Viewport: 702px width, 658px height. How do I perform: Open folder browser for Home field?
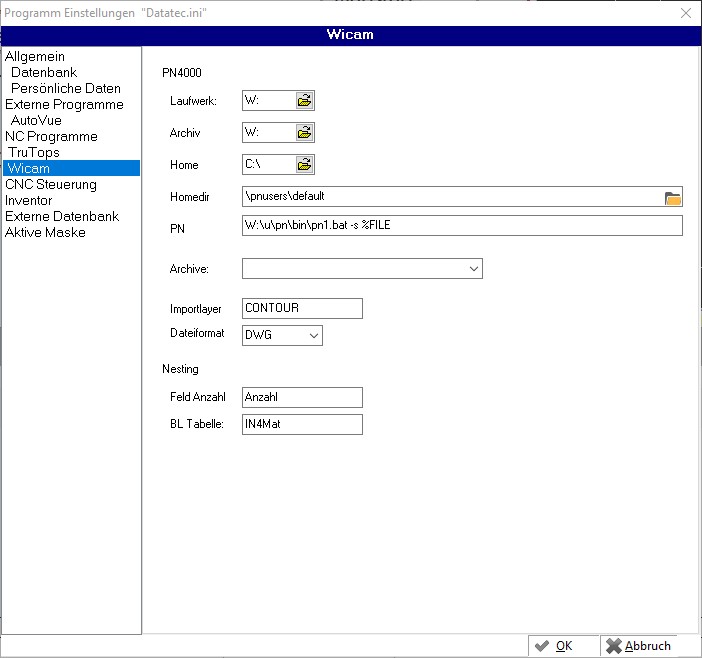pyautogui.click(x=304, y=165)
